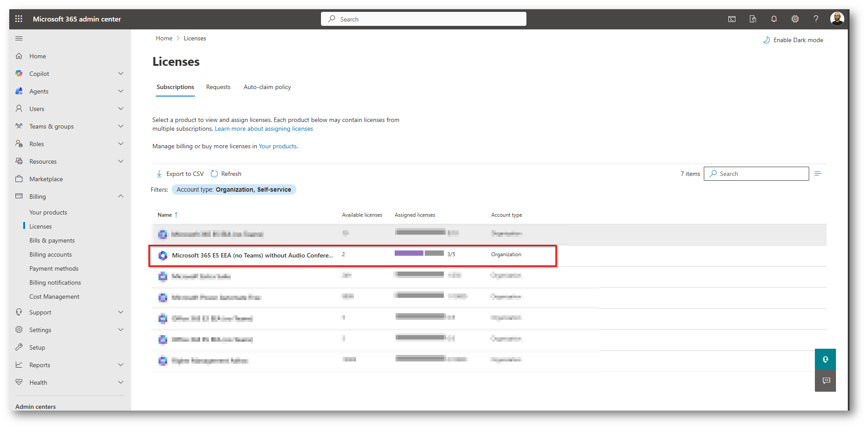The width and height of the screenshot is (868, 429).
Task: Collapse the navigation hamburger menu
Action: (x=19, y=39)
